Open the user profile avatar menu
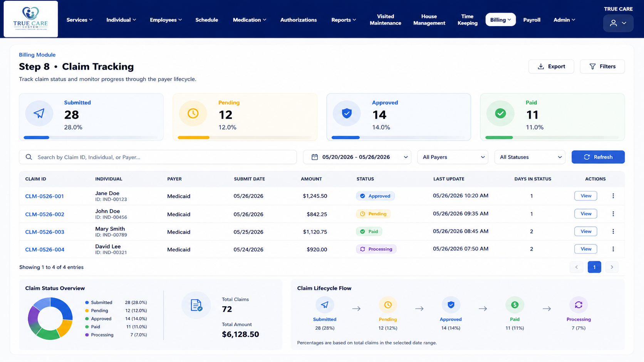644x362 pixels. [x=618, y=23]
